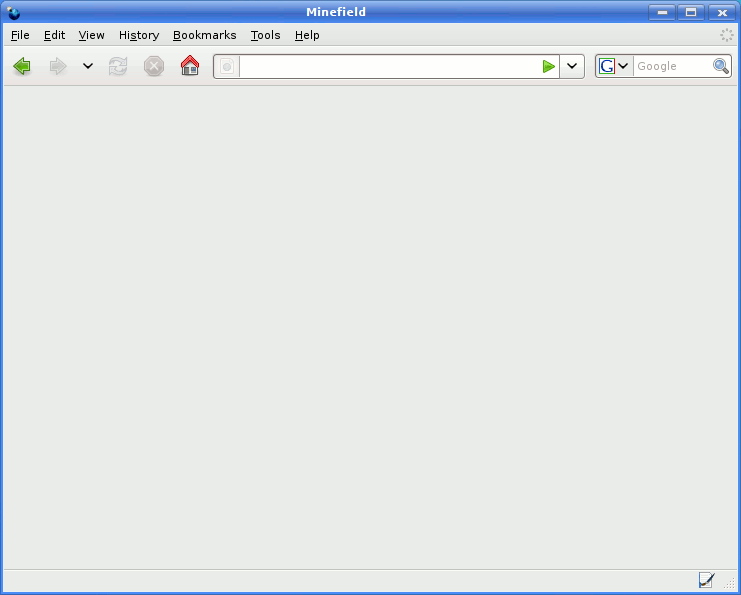
Task: Click the green Go arrow button
Action: (549, 66)
